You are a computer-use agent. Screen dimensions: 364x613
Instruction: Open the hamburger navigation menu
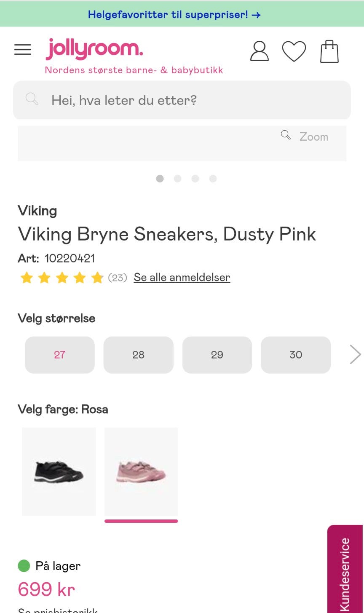pos(23,50)
